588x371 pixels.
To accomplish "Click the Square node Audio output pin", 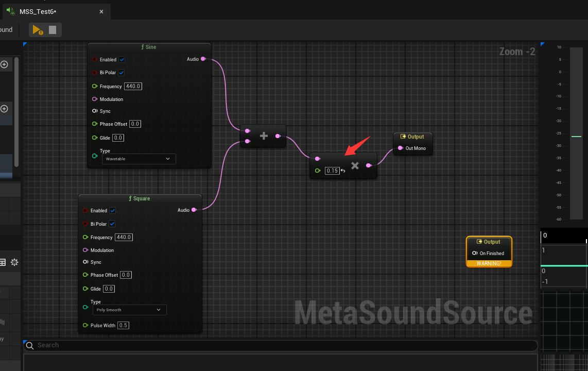I will click(194, 210).
